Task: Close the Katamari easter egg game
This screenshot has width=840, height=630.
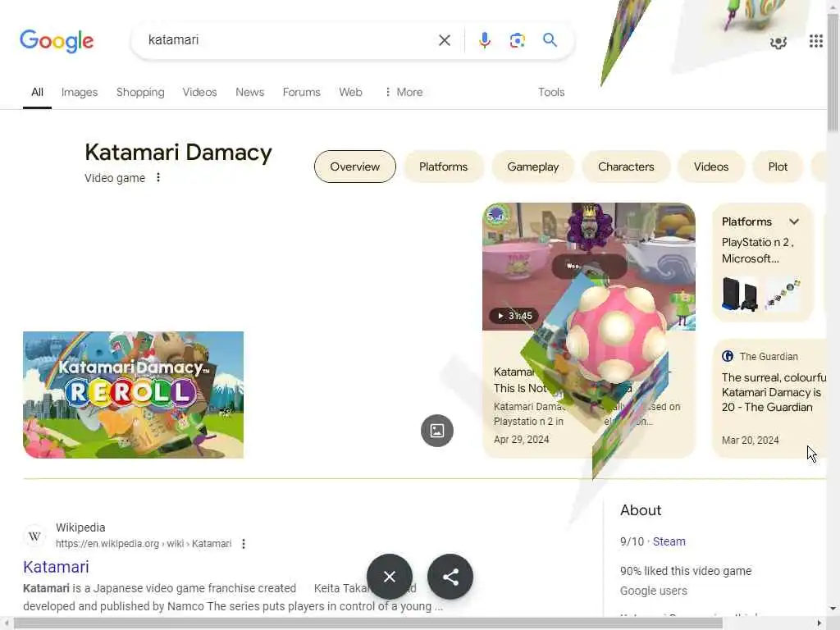Action: tap(390, 577)
